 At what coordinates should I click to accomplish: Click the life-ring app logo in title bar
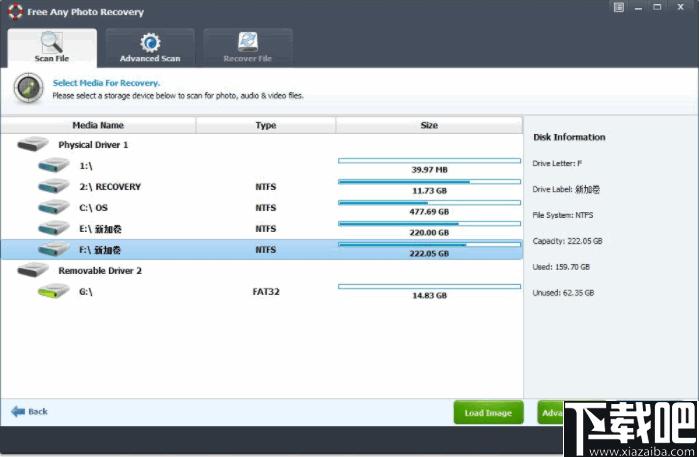tap(15, 12)
